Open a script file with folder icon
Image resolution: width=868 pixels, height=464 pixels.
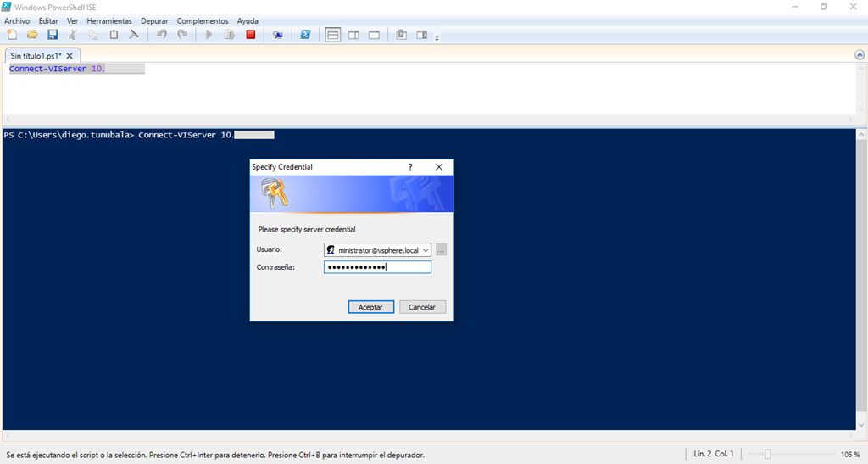coord(32,35)
